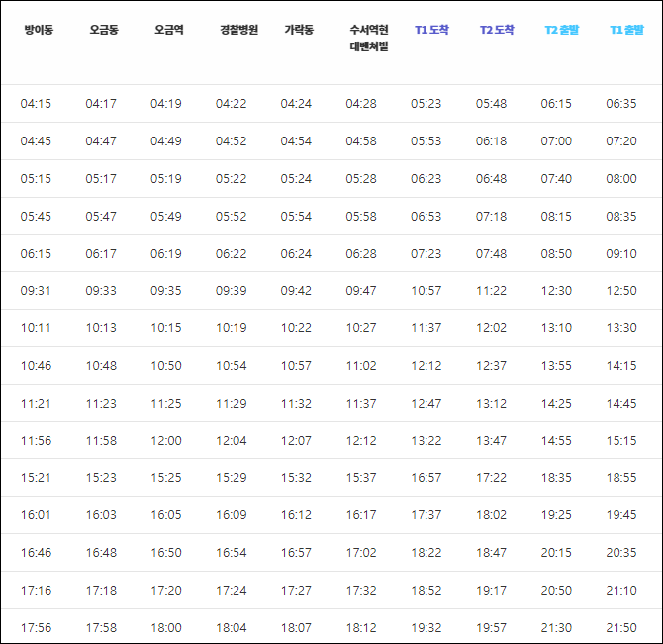
Task: Click the 10:48 cell in 오금동 column
Action: [x=101, y=366]
